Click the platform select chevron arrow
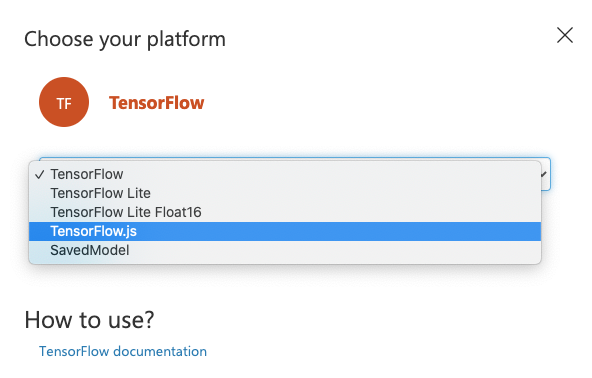The width and height of the screenshot is (592, 378). (544, 174)
